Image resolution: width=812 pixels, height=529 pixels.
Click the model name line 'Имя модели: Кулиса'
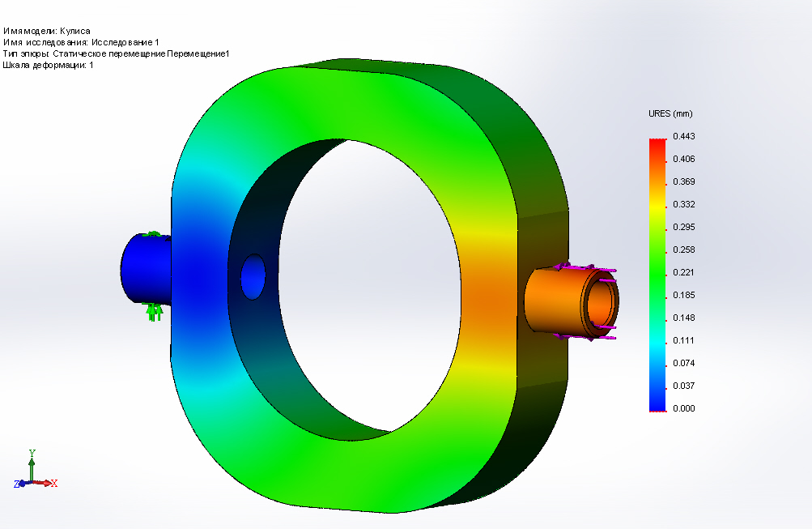(x=47, y=31)
